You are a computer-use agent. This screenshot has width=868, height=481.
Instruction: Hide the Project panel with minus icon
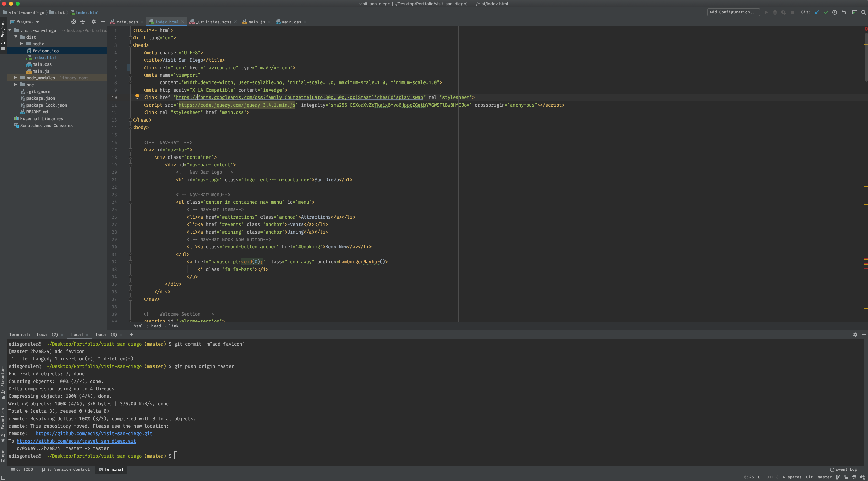103,22
